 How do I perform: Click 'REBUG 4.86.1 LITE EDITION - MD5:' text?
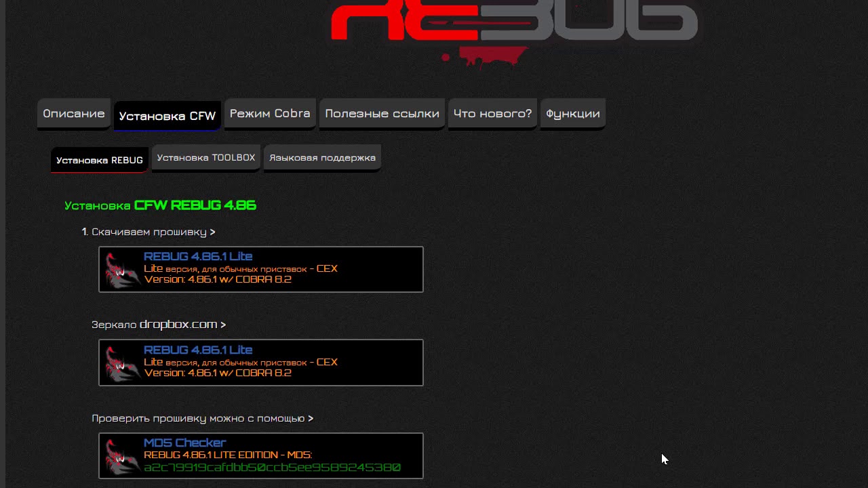(x=228, y=455)
